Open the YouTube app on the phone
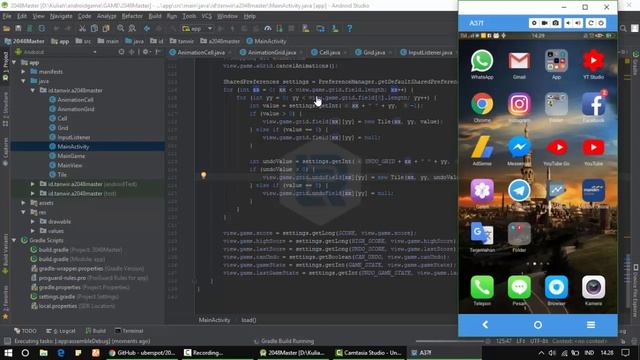The height and width of the screenshot is (360, 640). tap(593, 151)
